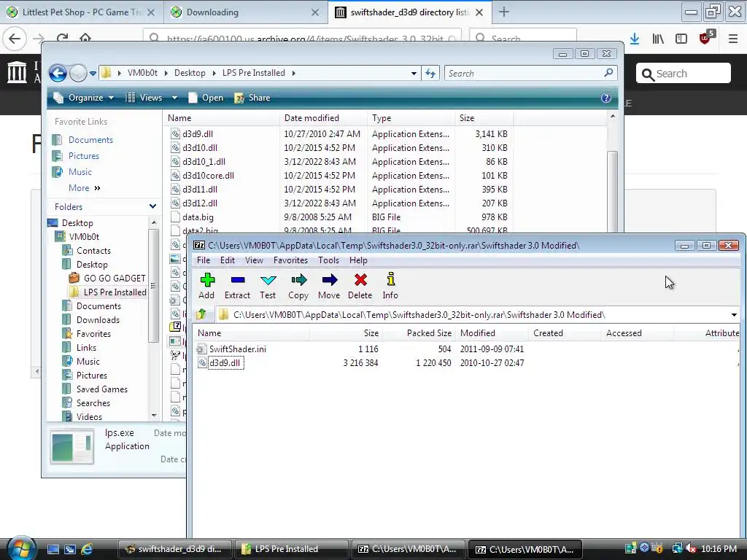Collapse the Folders pane chevron

pos(152,206)
